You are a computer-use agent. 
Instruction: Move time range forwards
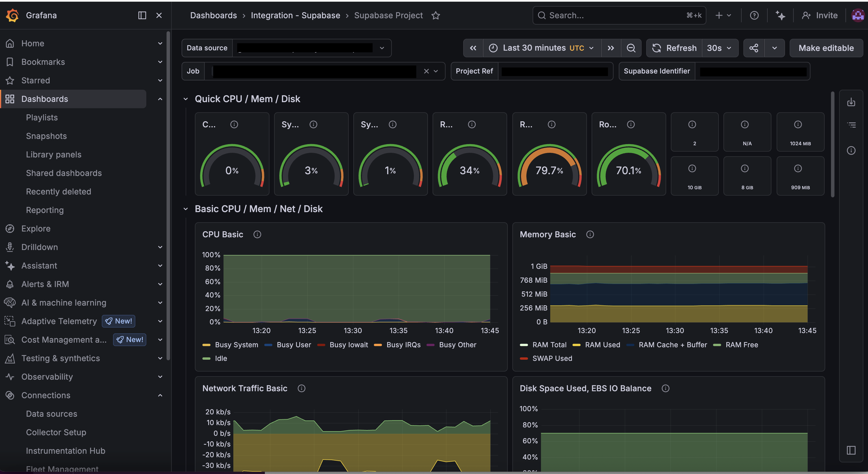(611, 48)
